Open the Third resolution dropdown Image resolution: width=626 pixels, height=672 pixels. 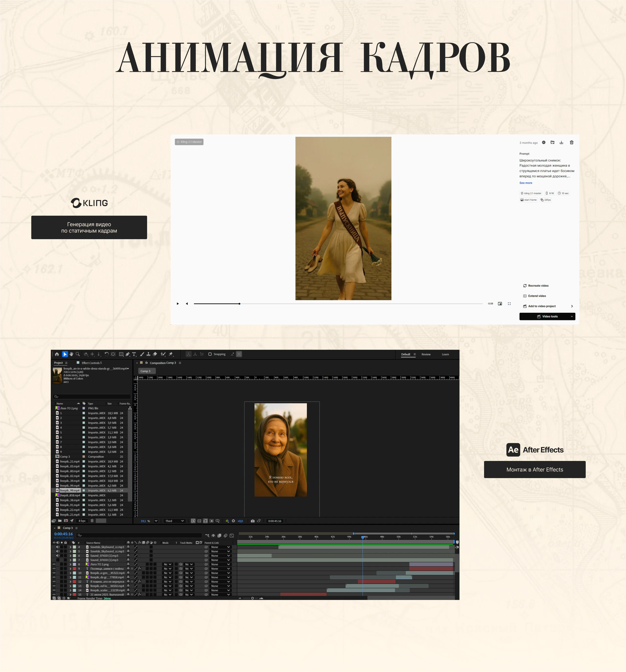(x=174, y=521)
